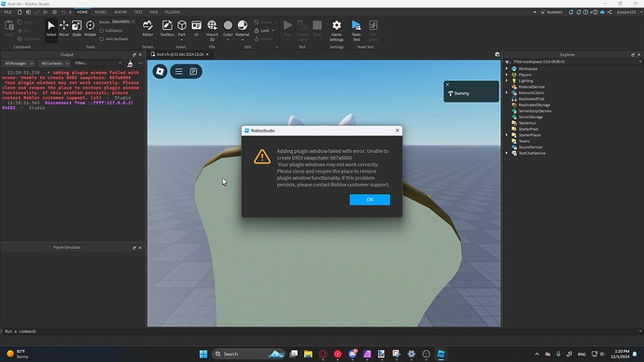Open the Mode Geometric dropdown
Viewport: 644px width, 362px height.
click(123, 21)
